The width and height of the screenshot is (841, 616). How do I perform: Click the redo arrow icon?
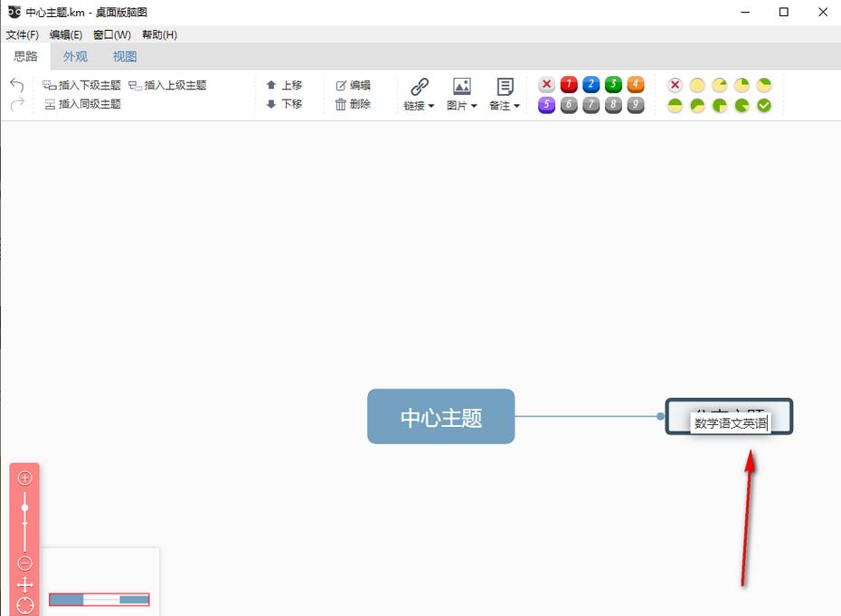pos(16,104)
